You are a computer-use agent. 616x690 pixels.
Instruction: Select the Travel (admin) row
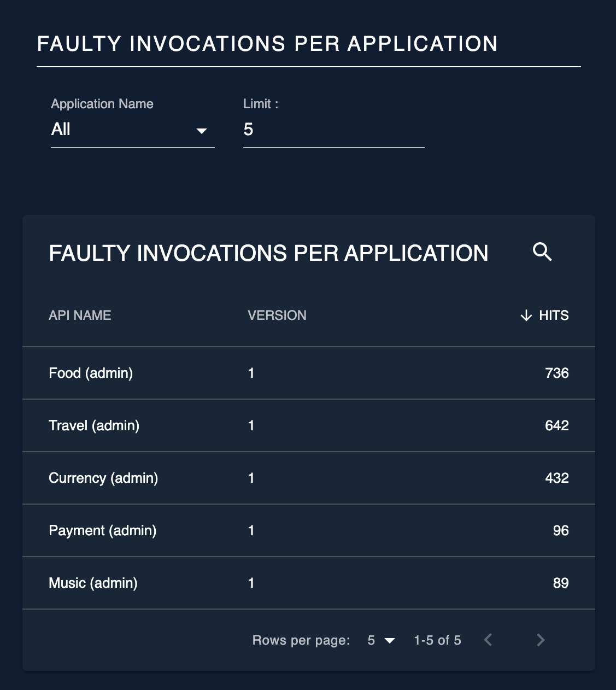coord(309,425)
